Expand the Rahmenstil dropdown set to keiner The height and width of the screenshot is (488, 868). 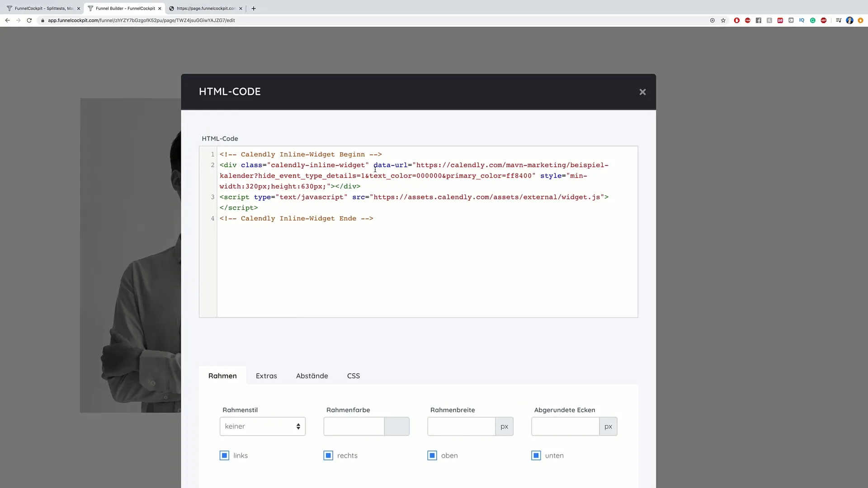pyautogui.click(x=263, y=426)
